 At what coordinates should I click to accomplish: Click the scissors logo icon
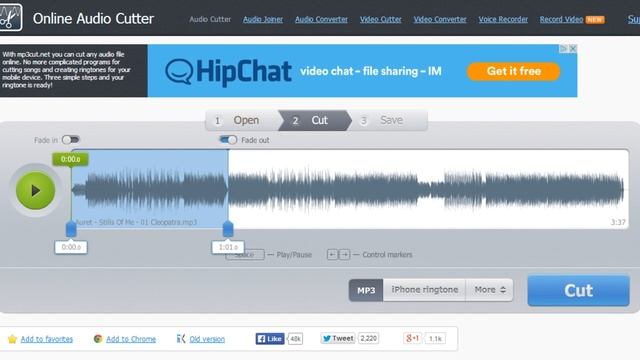[x=11, y=18]
